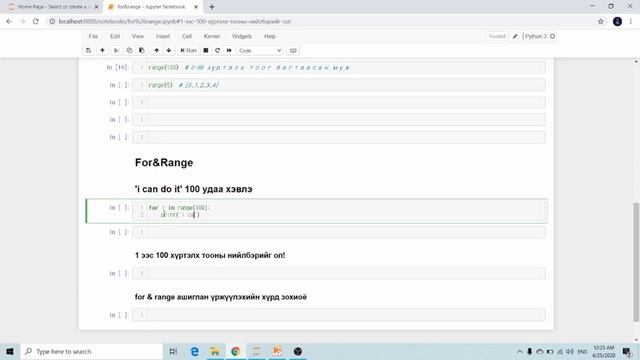Viewport: 640px width, 360px height.
Task: Save notebook with the save and checkpoint icon
Action: [88, 50]
